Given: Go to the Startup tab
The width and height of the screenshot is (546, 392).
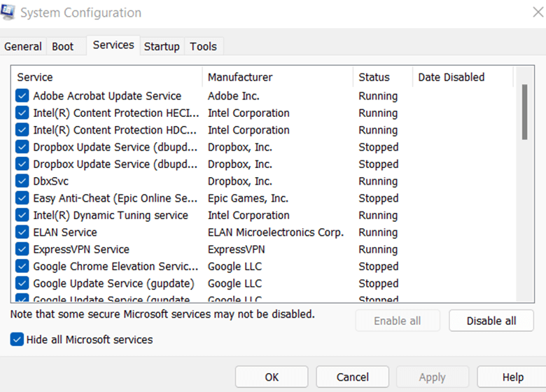Looking at the screenshot, I should coord(162,47).
